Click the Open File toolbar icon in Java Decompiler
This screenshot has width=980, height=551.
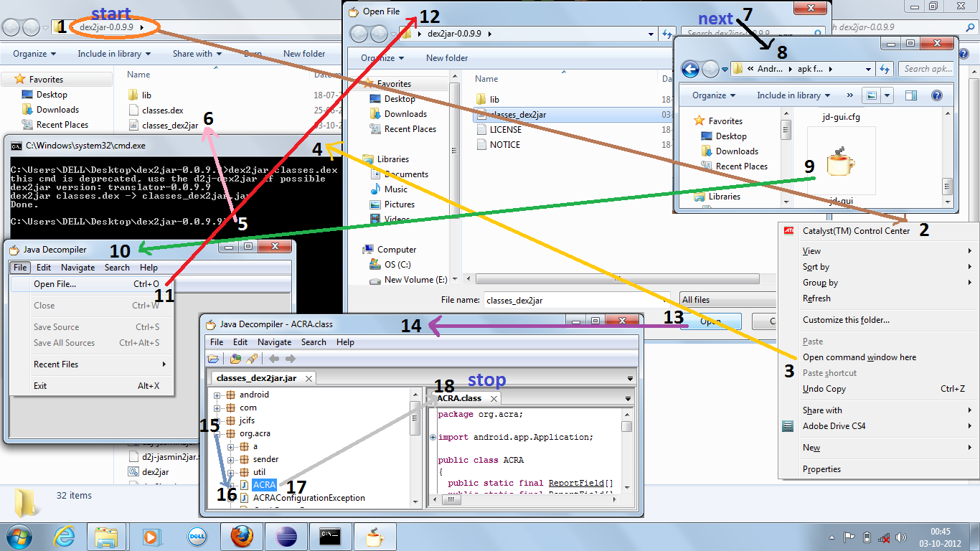(x=213, y=359)
